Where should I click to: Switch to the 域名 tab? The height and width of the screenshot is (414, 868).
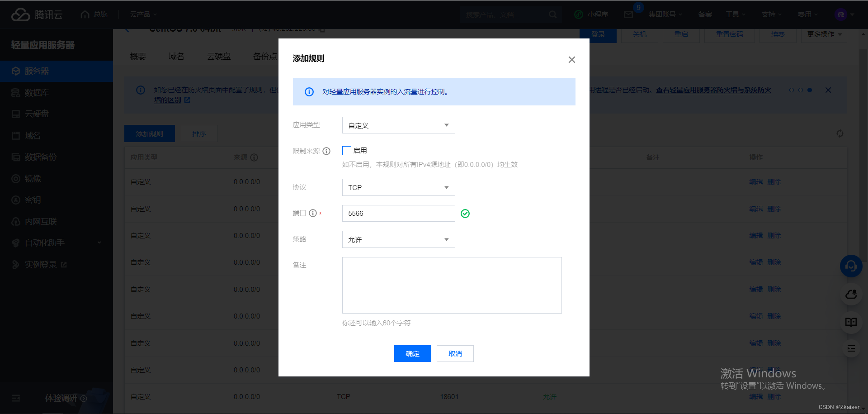coord(176,57)
